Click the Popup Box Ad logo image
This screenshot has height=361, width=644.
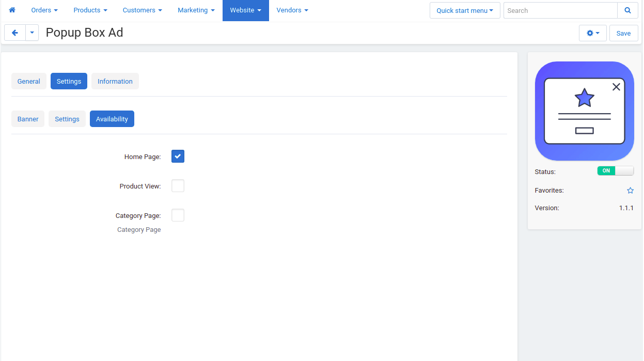tap(585, 111)
